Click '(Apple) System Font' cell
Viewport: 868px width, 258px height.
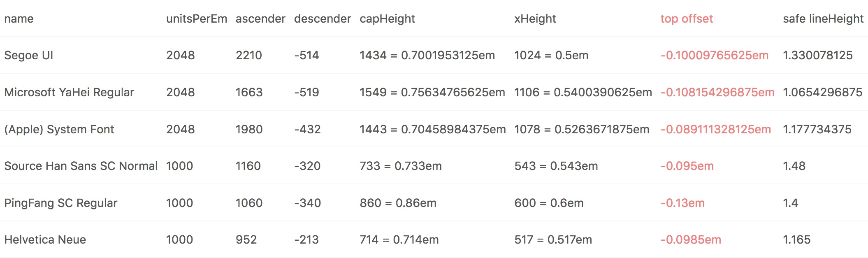point(59,129)
